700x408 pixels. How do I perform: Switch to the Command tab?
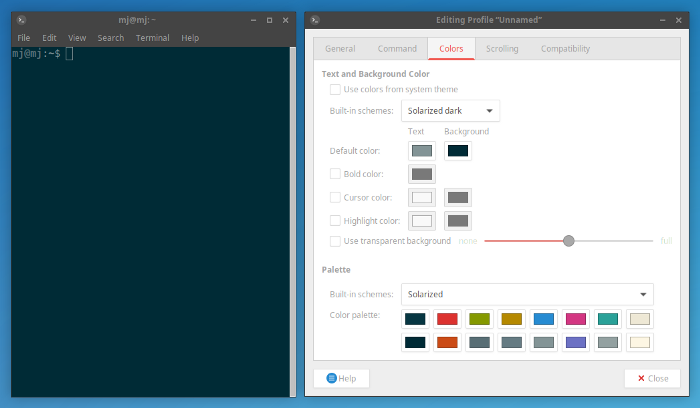397,49
